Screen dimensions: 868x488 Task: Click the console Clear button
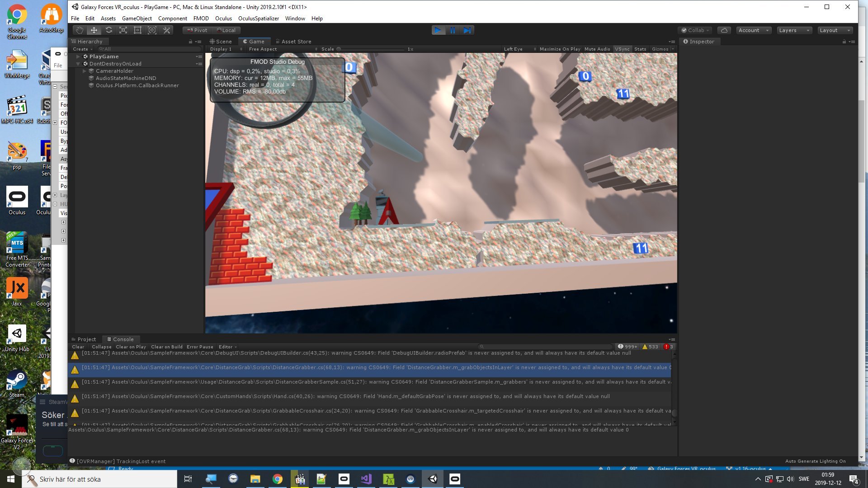click(x=78, y=347)
